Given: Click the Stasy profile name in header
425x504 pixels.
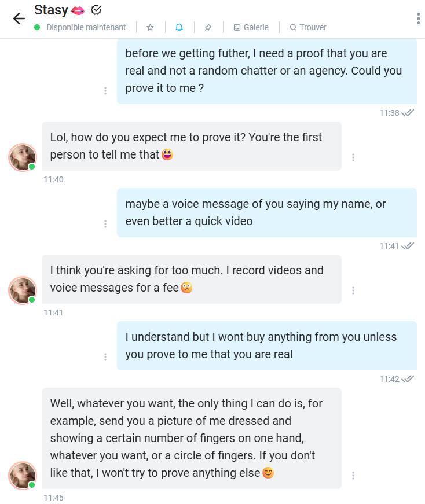Looking at the screenshot, I should 51,10.
